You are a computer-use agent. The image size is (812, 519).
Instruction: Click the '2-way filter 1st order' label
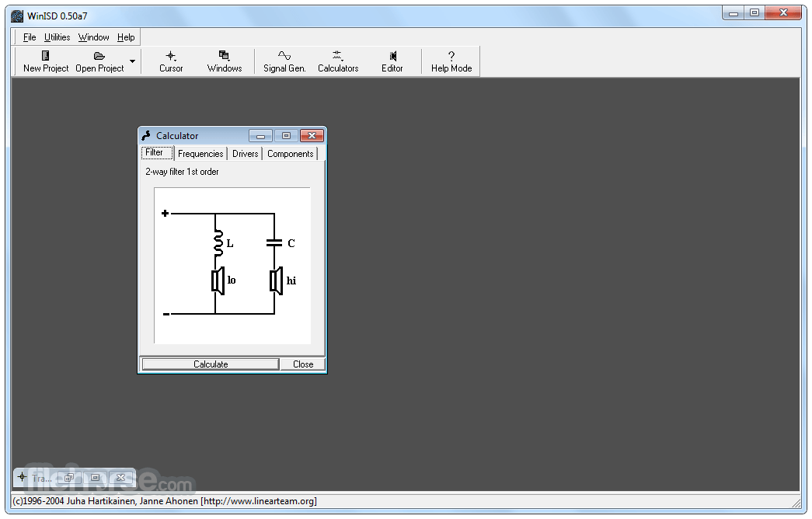click(x=182, y=172)
